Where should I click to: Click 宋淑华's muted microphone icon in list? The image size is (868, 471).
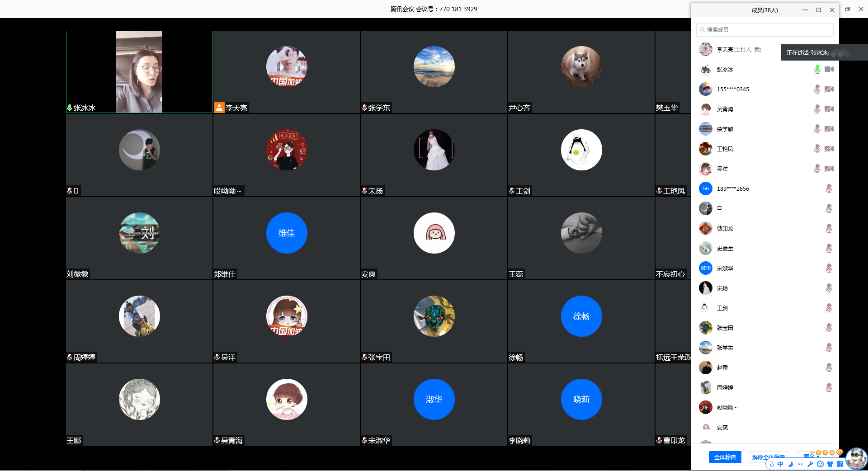click(x=829, y=268)
